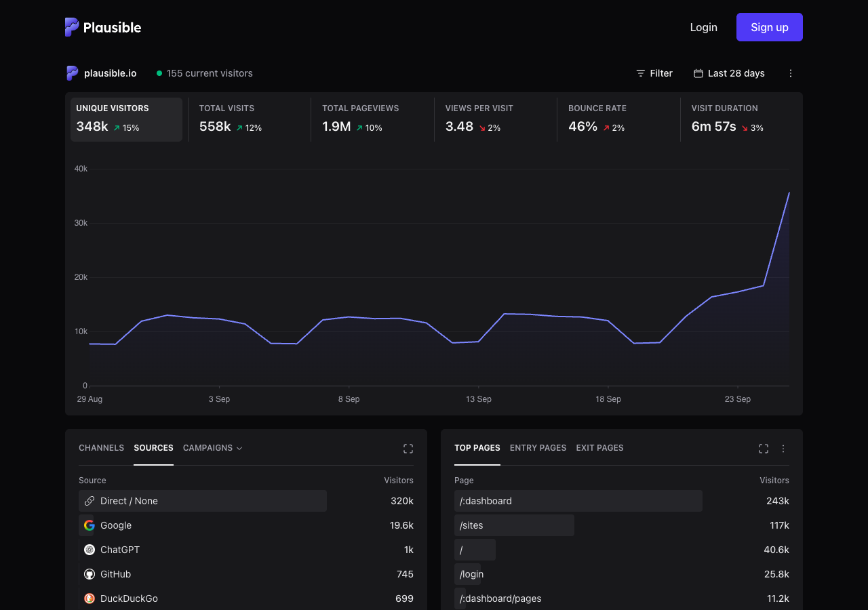
Task: Expand the Top Pages panel to full screen
Action: (764, 449)
